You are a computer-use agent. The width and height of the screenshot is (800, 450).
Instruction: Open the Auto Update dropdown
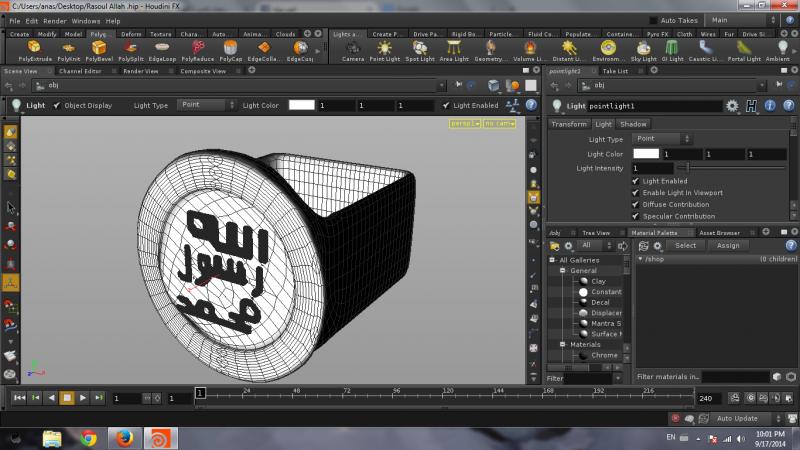pos(742,418)
